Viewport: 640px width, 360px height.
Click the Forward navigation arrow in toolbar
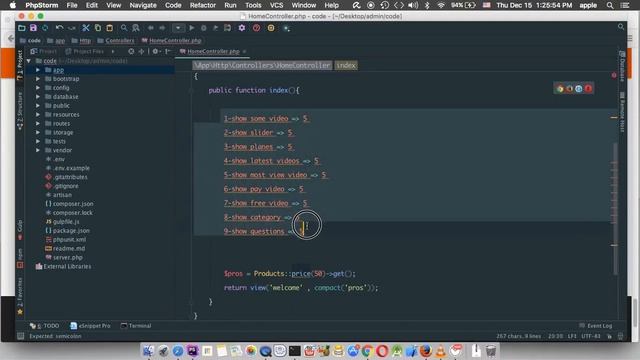162,28
